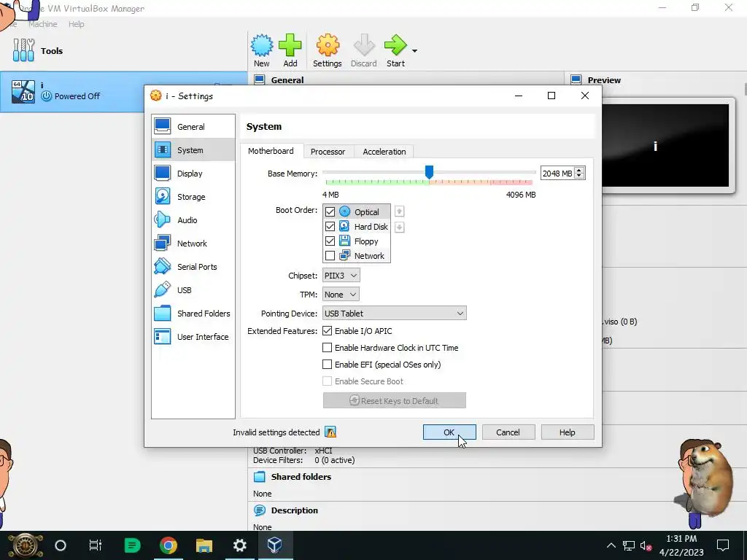Open the TPM None dropdown

coord(341,295)
